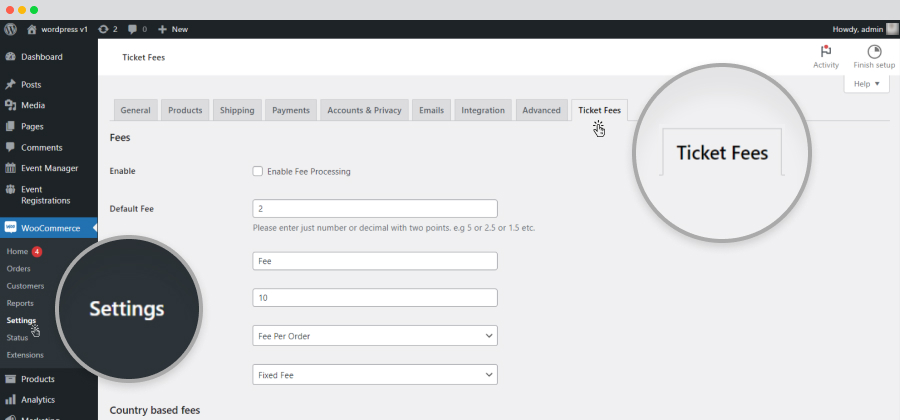Switch to the Shipping tab
This screenshot has width=900, height=420.
[237, 110]
